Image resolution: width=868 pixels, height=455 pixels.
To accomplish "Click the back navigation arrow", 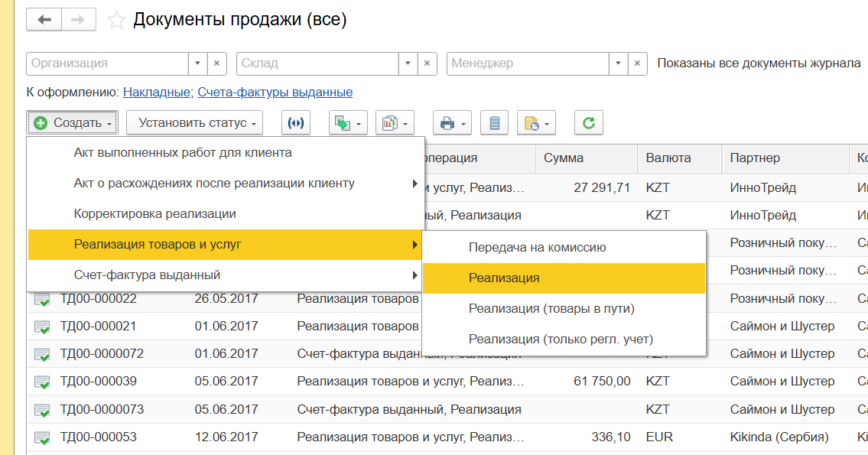I will (44, 20).
